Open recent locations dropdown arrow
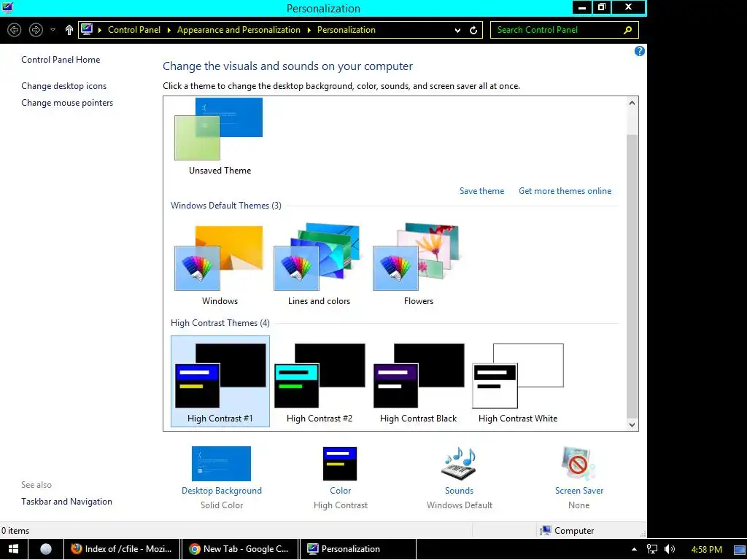Image resolution: width=747 pixels, height=560 pixels. pos(53,30)
